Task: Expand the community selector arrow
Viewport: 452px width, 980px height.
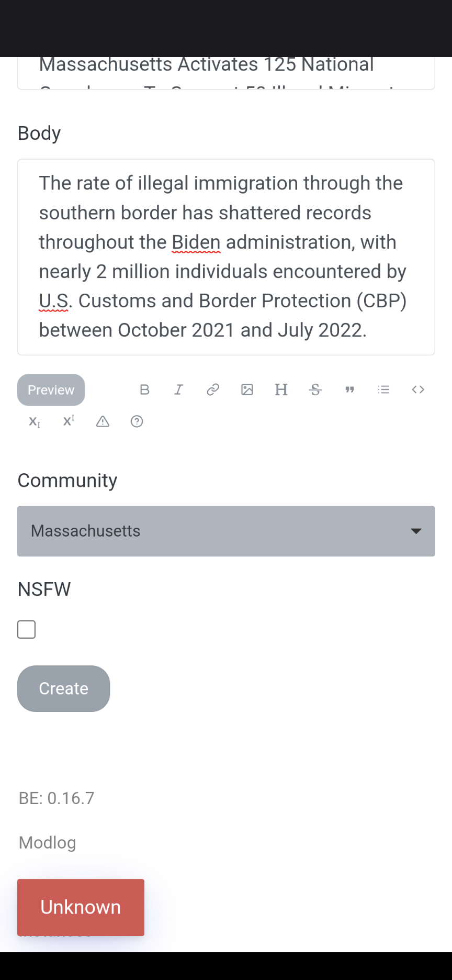Action: click(x=415, y=531)
